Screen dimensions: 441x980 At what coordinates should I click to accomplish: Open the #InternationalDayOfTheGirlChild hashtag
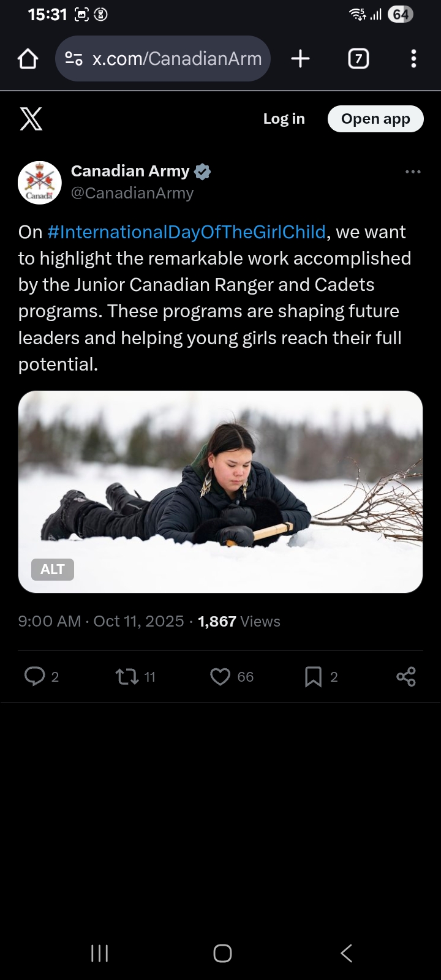(x=186, y=232)
